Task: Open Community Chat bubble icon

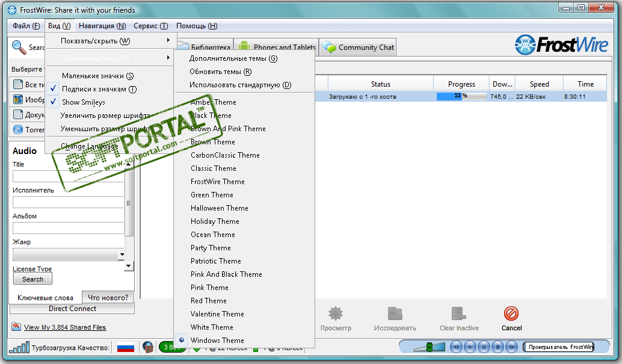Action: [x=329, y=48]
